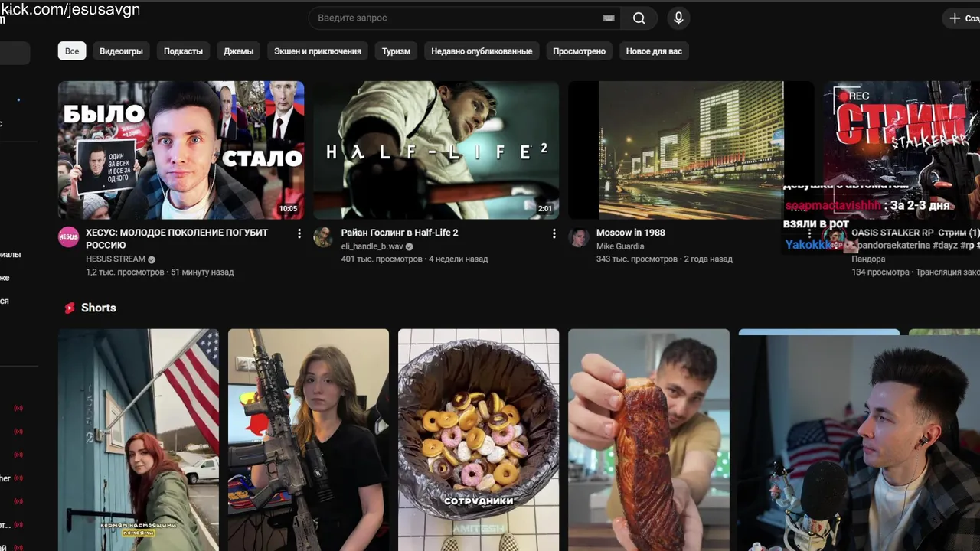This screenshot has width=980, height=551.
Task: Open HESUS STREAM channel link
Action: pos(116,259)
